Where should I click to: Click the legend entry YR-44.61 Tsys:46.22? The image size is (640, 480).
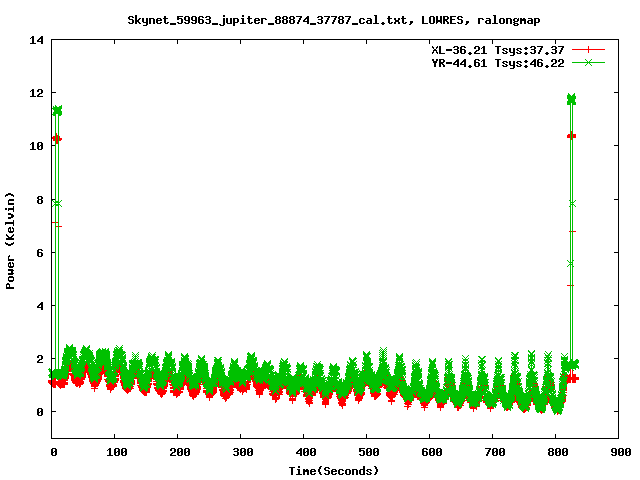[x=498, y=63]
